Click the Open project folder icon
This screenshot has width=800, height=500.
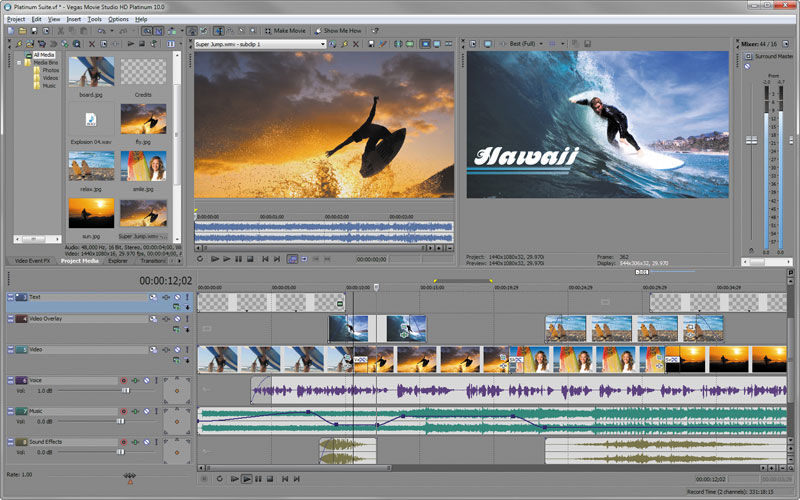(x=21, y=31)
